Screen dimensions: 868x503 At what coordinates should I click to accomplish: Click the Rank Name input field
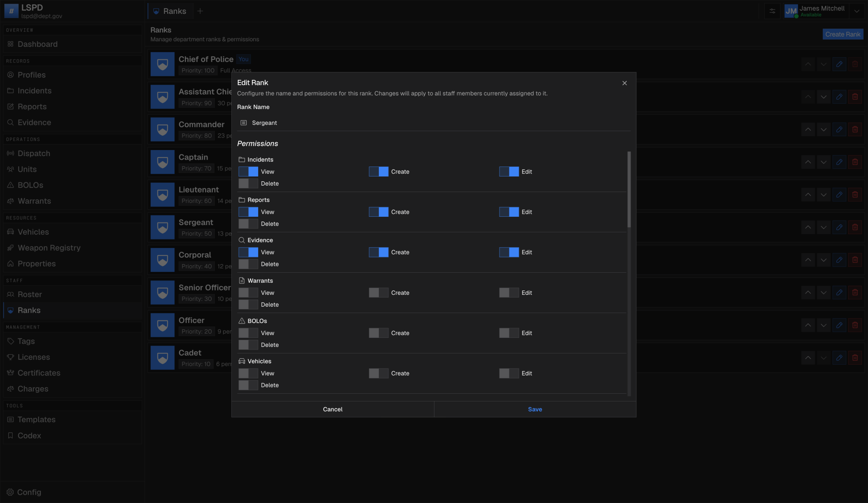point(434,123)
